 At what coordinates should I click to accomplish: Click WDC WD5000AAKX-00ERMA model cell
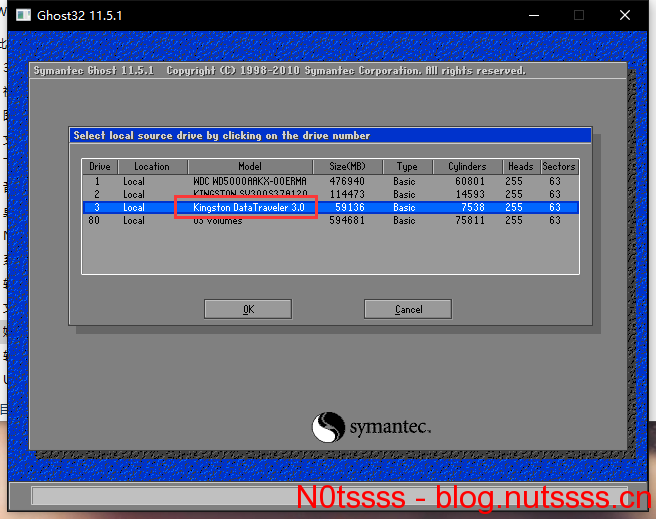pyautogui.click(x=250, y=182)
